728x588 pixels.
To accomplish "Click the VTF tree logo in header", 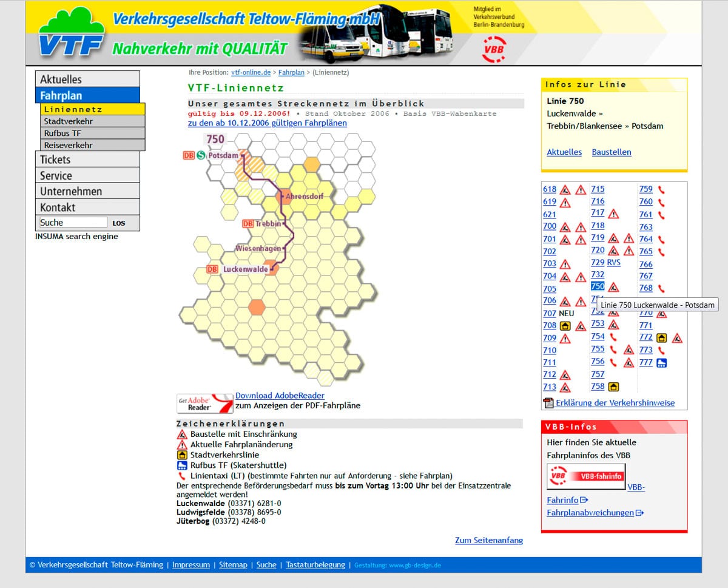I will (70, 33).
